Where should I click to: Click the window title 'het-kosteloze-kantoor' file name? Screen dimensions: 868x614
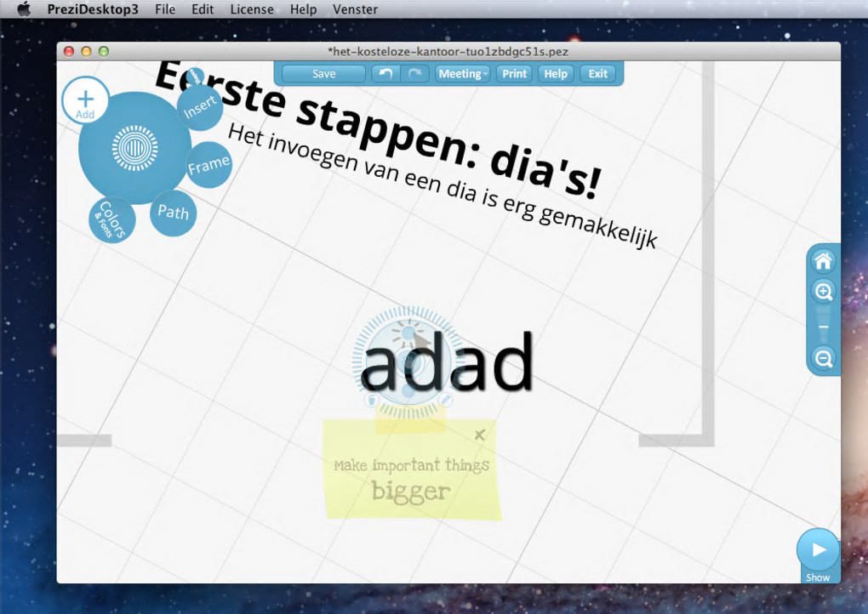point(448,51)
